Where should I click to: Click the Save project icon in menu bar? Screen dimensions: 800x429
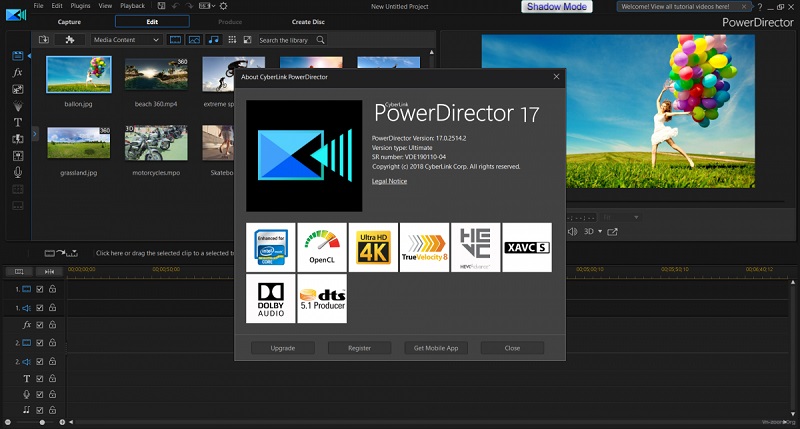[x=161, y=6]
